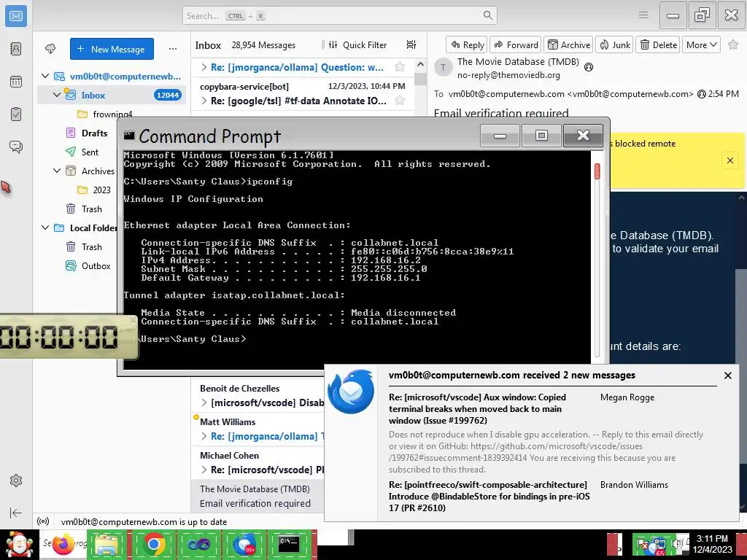Open message list display options icon
747x560 pixels.
click(x=411, y=44)
